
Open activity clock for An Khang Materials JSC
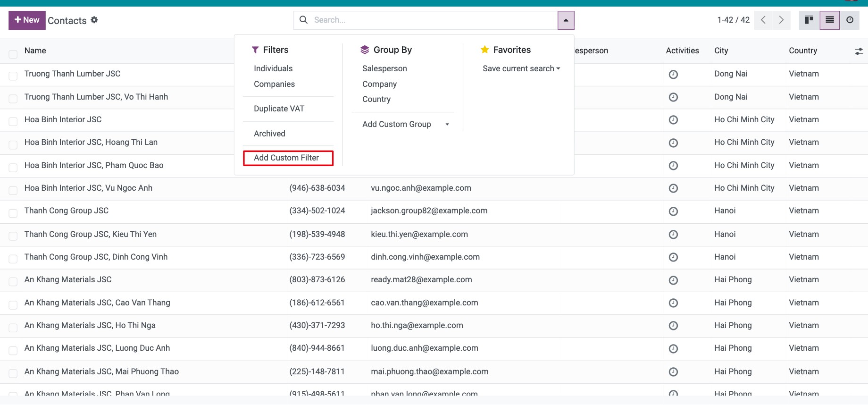click(673, 280)
